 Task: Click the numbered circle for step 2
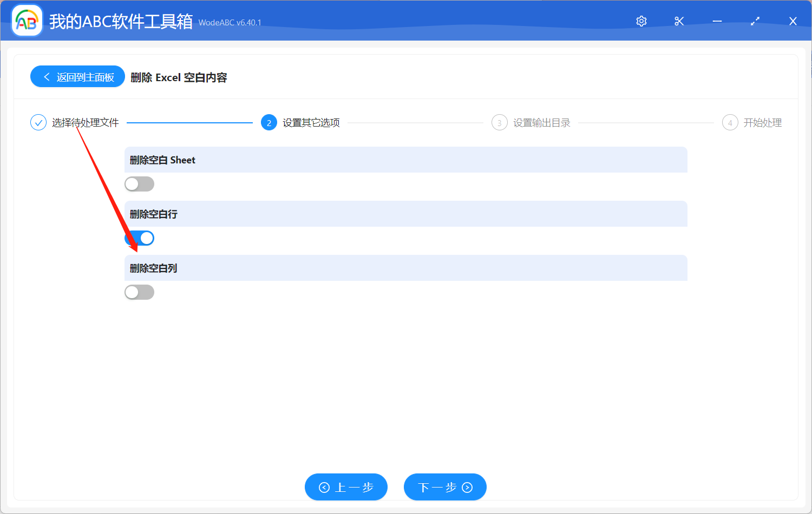click(269, 122)
